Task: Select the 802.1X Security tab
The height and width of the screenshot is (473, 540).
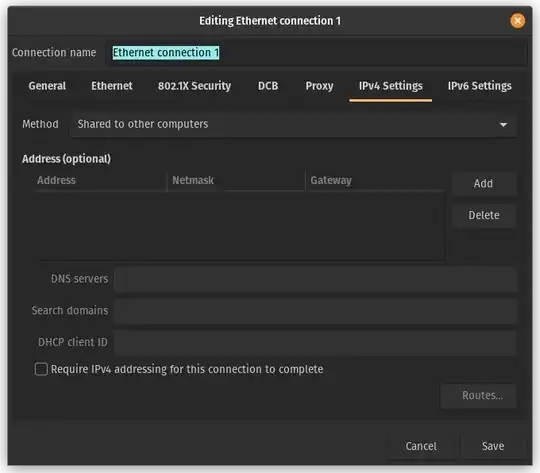Action: (194, 86)
